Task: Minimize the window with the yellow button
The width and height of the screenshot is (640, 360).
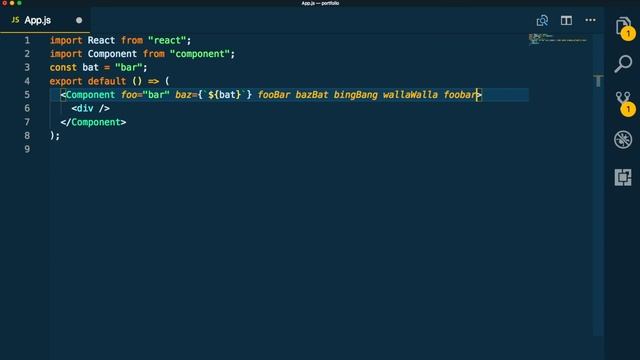Action: 12,3
